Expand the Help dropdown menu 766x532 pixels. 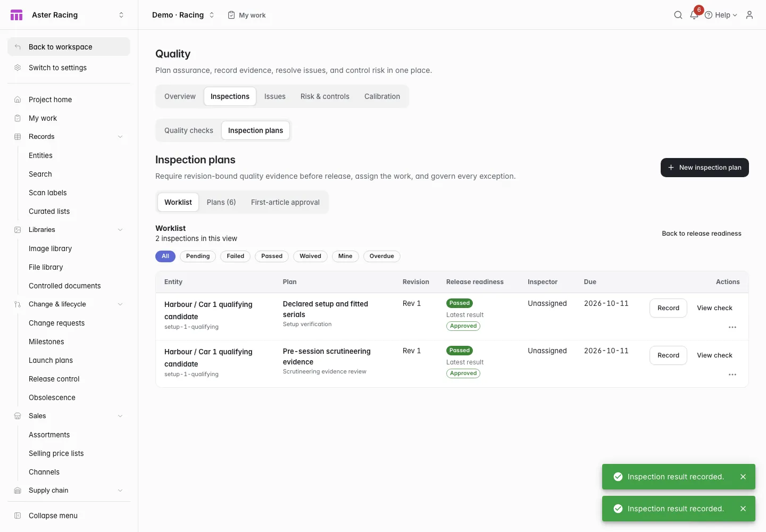[x=721, y=15]
